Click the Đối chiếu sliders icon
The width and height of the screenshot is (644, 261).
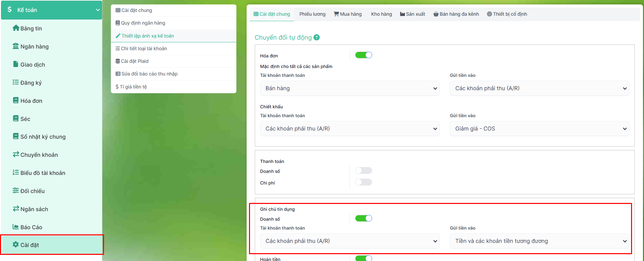[x=16, y=191]
